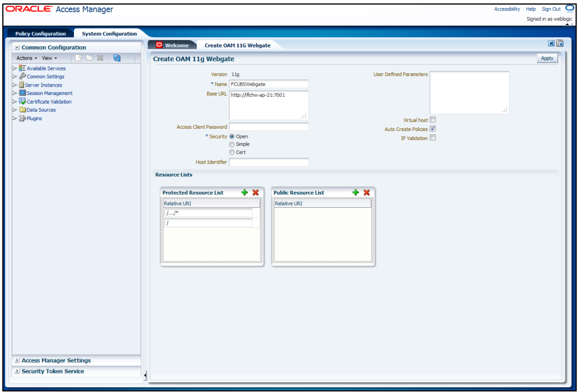This screenshot has width=579, height=392.
Task: Click the refresh toolbar icon
Action: click(117, 58)
